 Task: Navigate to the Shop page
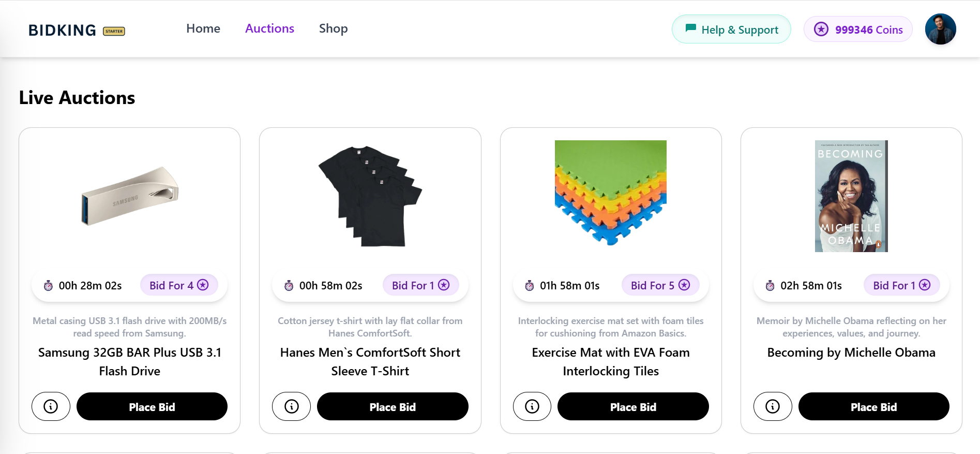click(333, 28)
